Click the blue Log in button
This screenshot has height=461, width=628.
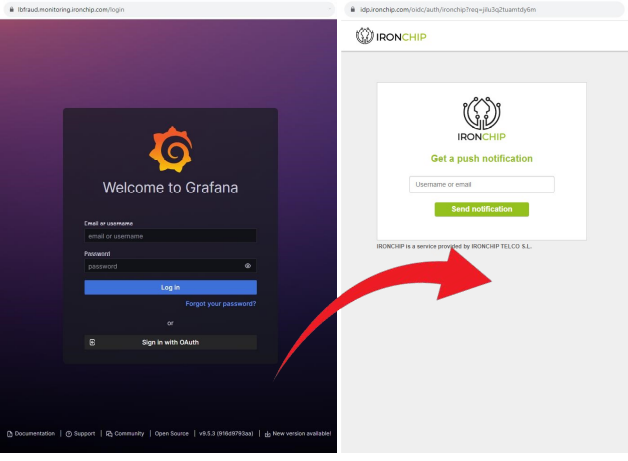(170, 288)
